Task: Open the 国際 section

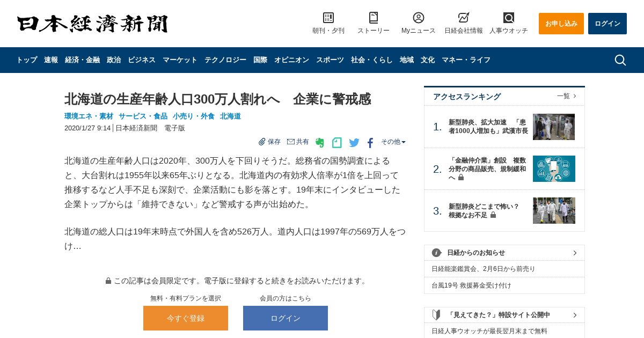Action: tap(260, 60)
